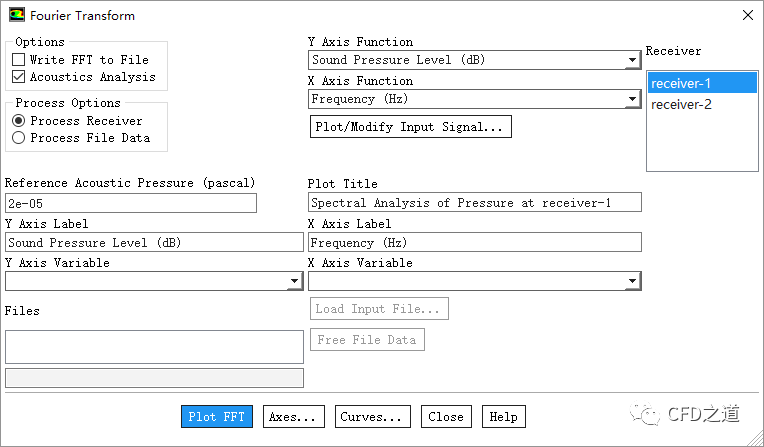Viewport: 764px width, 447px height.
Task: Expand the X Axis Variable dropdown
Action: click(632, 282)
